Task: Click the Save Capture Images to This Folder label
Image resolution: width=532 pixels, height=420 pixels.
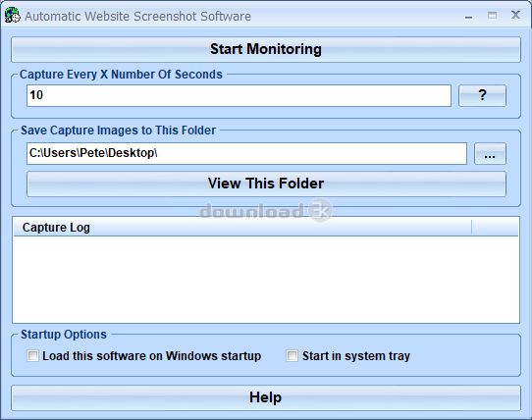Action: point(118,131)
